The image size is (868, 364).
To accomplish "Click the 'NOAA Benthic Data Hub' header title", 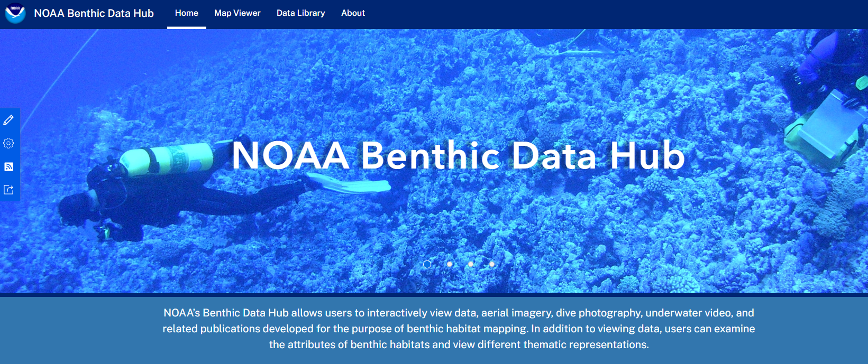I will coord(94,13).
